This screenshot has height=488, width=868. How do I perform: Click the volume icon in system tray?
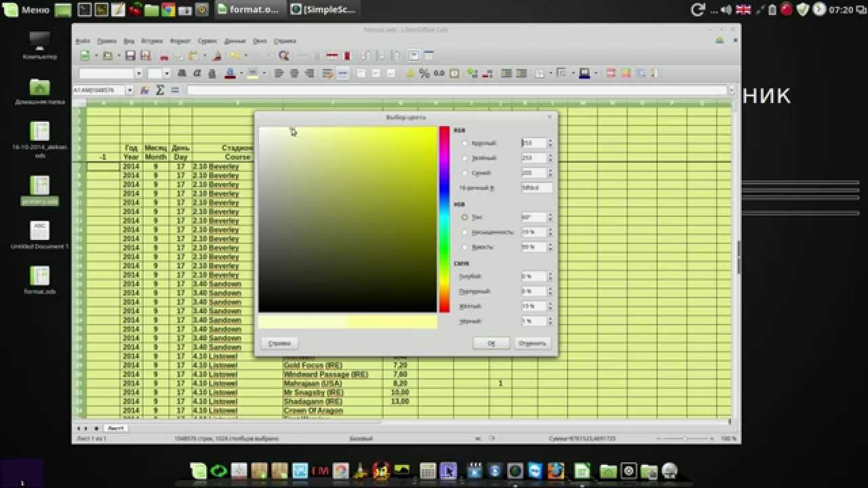click(x=726, y=9)
